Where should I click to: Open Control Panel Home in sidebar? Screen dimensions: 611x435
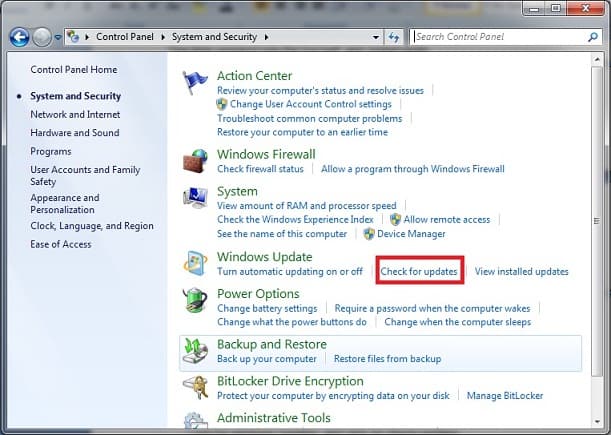click(74, 69)
